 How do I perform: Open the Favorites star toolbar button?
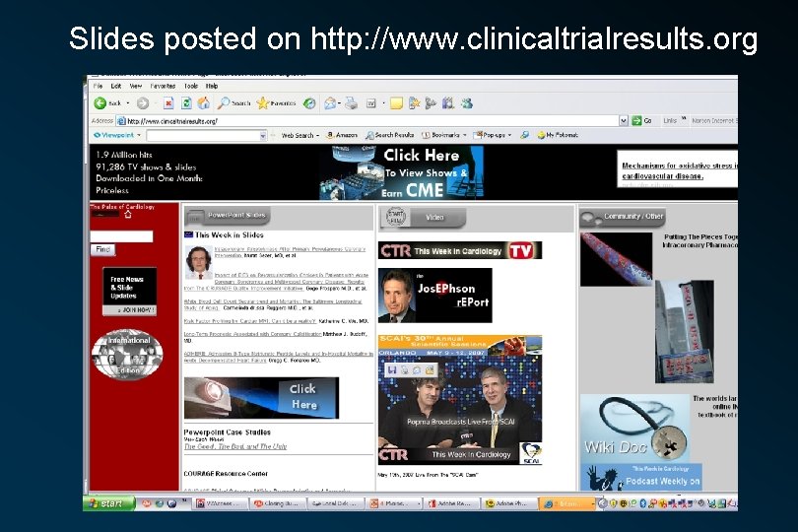pos(277,103)
